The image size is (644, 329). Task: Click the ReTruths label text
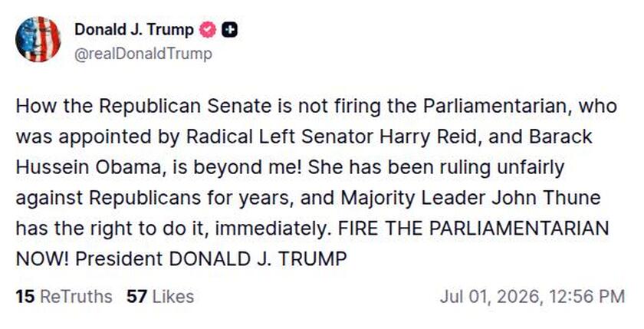76,297
